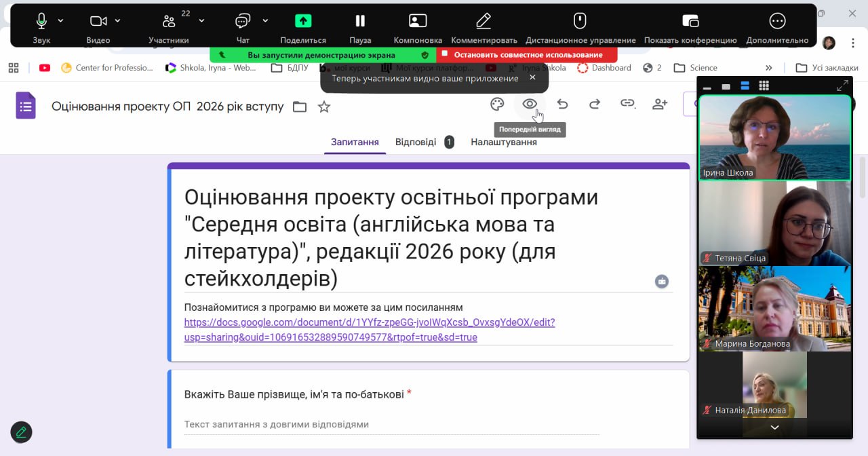Undo the last form edit
This screenshot has height=456, width=868.
pos(562,104)
